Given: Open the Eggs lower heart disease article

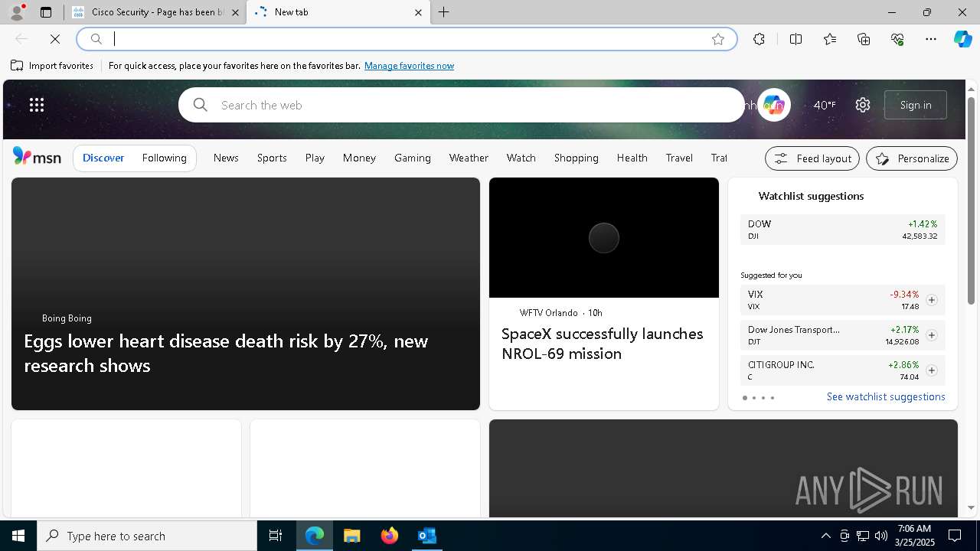Looking at the screenshot, I should [x=226, y=353].
